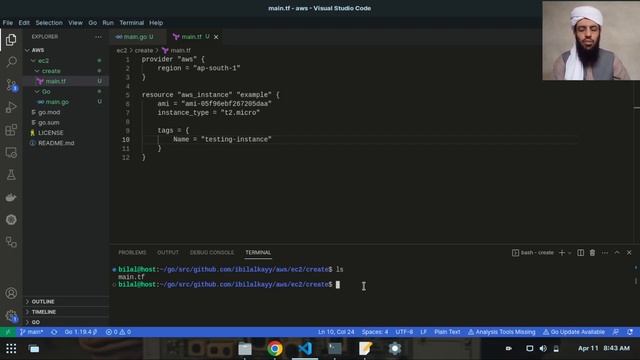Open the Accounts icon
The height and width of the screenshot is (360, 640).
11,293
